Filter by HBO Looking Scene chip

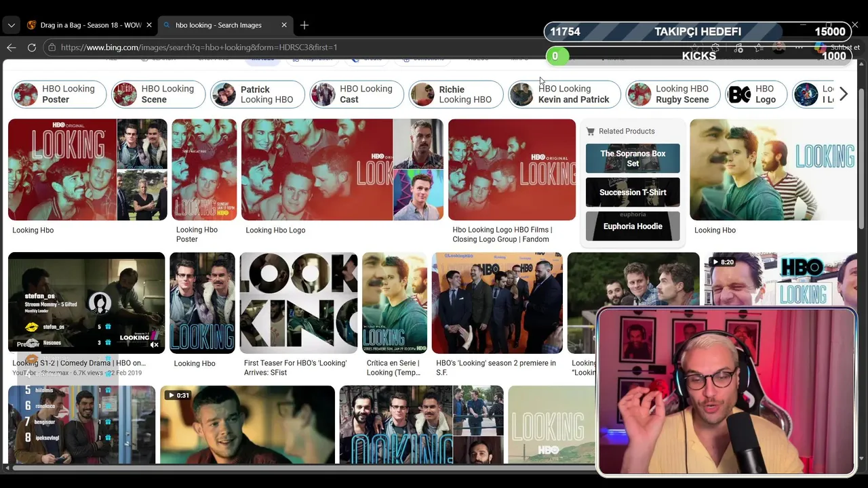pos(158,94)
